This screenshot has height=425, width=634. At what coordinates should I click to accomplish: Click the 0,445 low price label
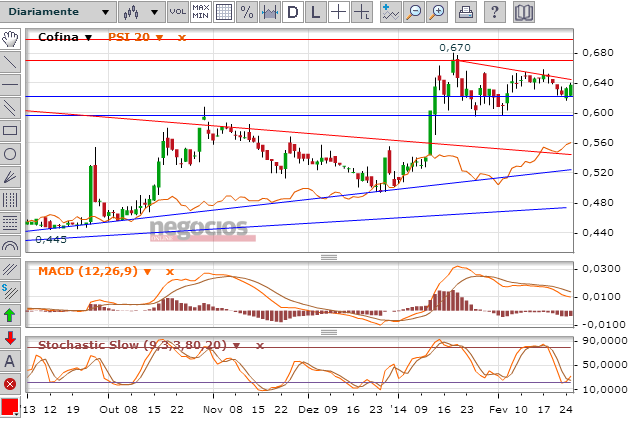coord(51,240)
